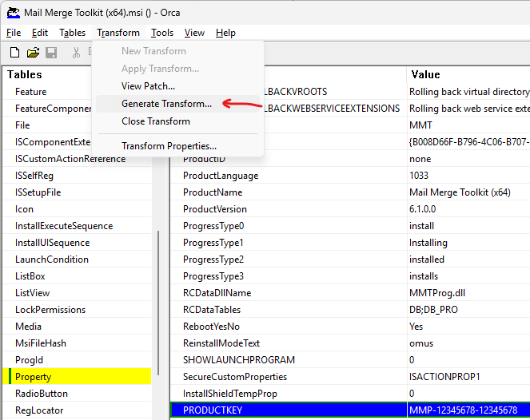
Task: Select the ProgId table
Action: point(29,360)
